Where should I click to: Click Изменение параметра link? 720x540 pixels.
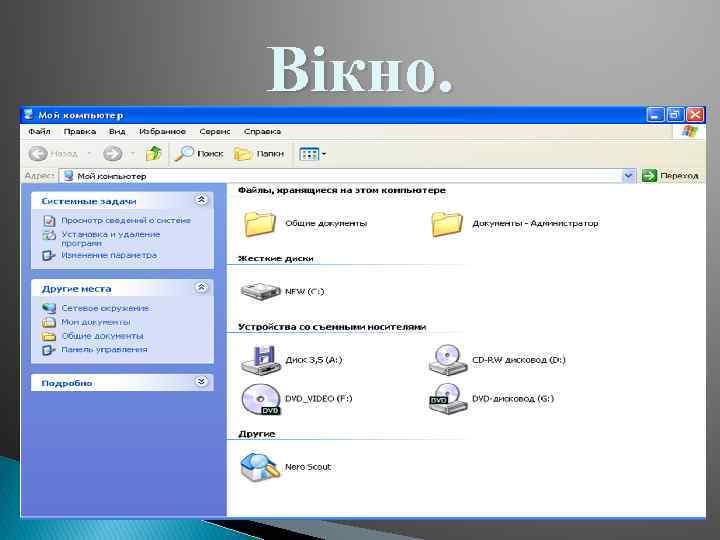pos(109,255)
